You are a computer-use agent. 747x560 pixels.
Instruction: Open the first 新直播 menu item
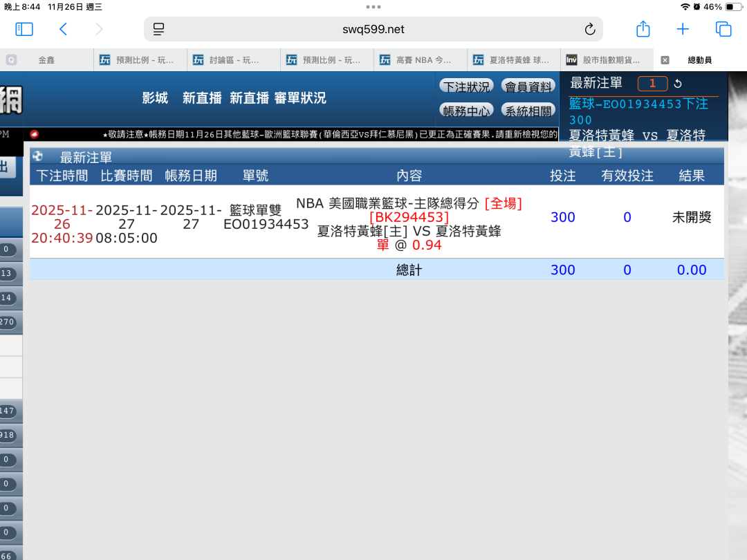pos(202,98)
